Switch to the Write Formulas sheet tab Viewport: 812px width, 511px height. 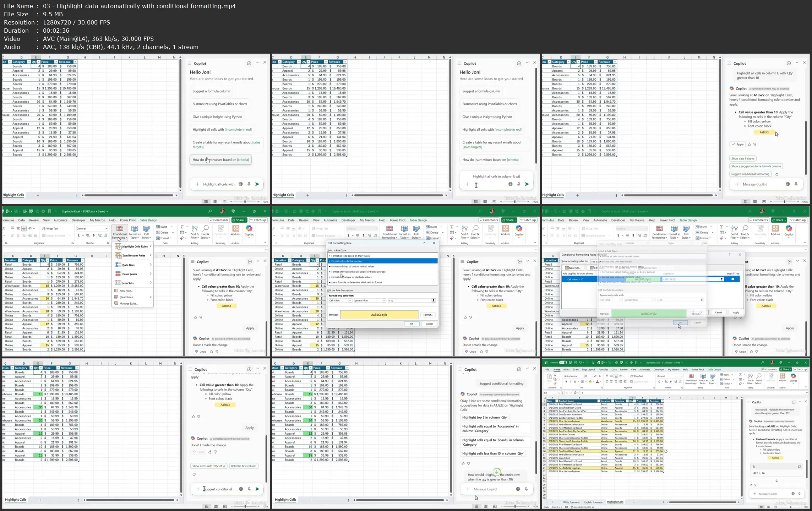pos(571,502)
